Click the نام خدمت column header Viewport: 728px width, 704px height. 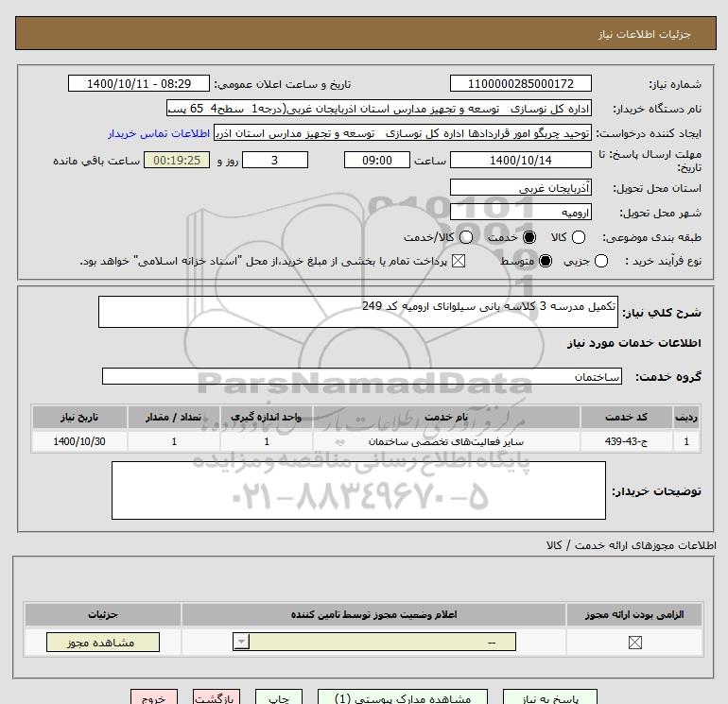[x=446, y=417]
